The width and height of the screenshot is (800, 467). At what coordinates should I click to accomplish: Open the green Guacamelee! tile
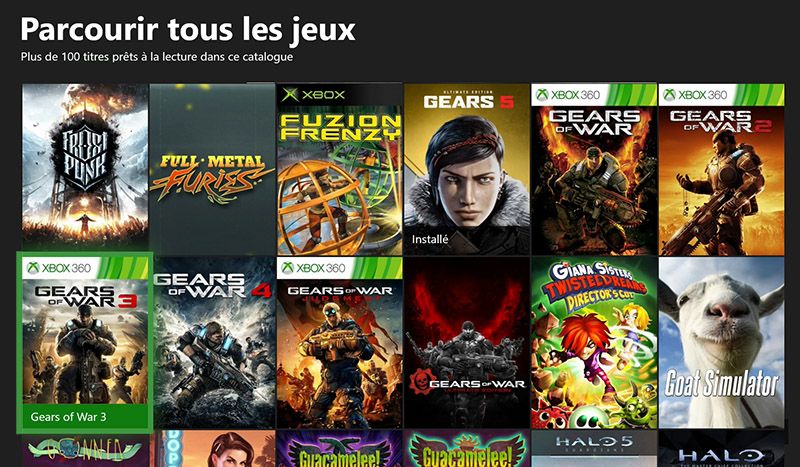pos(467,449)
